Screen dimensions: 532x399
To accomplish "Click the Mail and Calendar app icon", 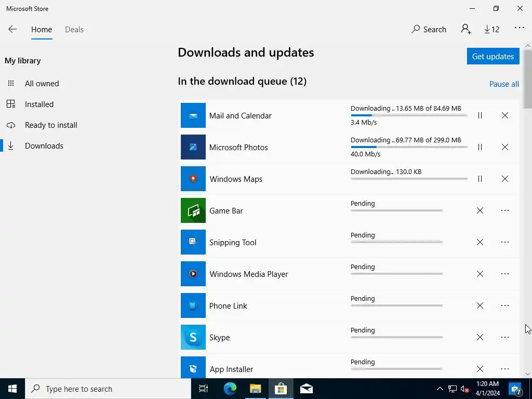I will click(193, 115).
